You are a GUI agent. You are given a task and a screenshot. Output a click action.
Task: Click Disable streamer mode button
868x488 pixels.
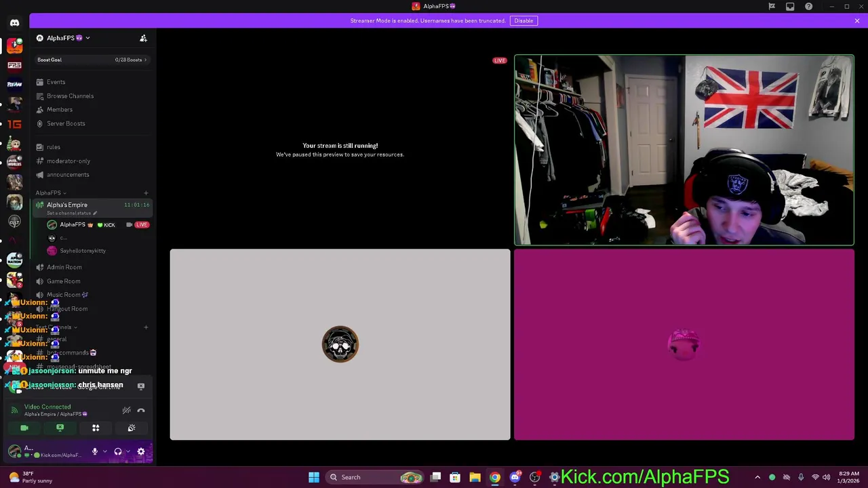tap(524, 20)
